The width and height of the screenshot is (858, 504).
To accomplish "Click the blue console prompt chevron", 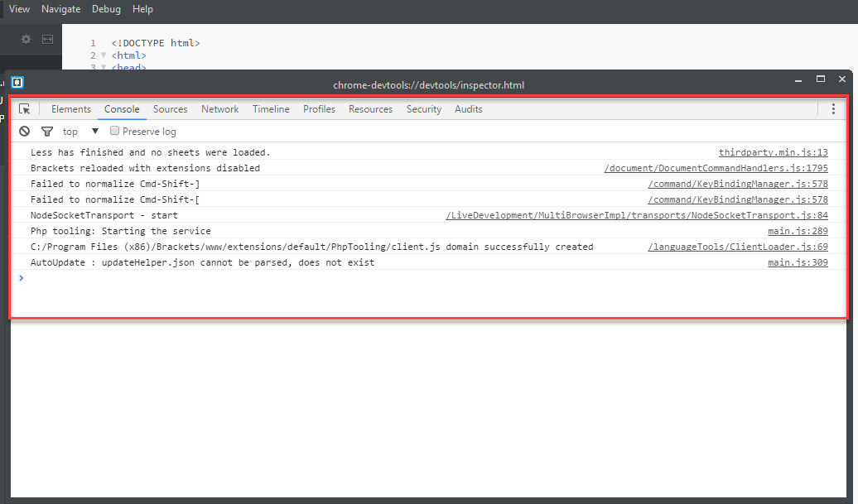I will 20,278.
